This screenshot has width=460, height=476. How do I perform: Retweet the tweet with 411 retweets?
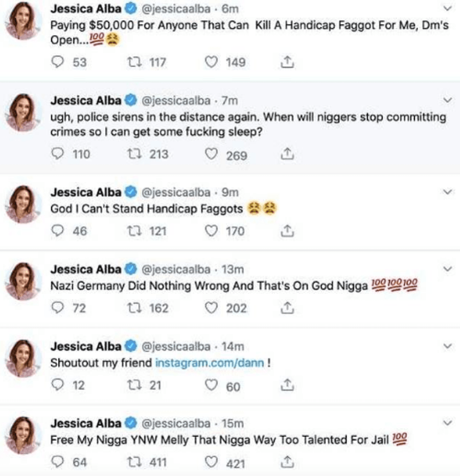132,463
